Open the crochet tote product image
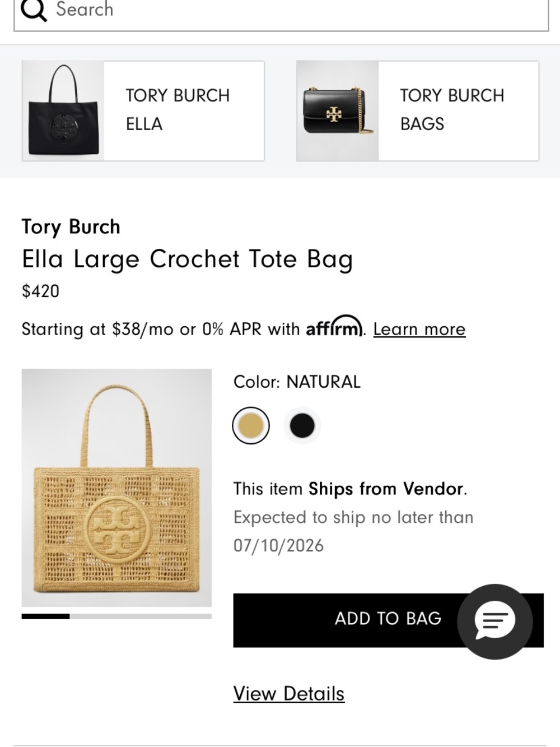Screen dimensions: 560x747 [x=116, y=488]
